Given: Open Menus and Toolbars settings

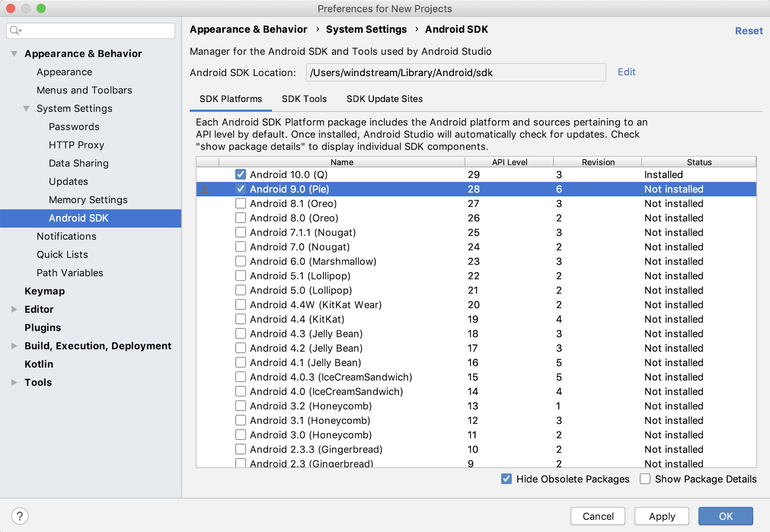Looking at the screenshot, I should (84, 90).
